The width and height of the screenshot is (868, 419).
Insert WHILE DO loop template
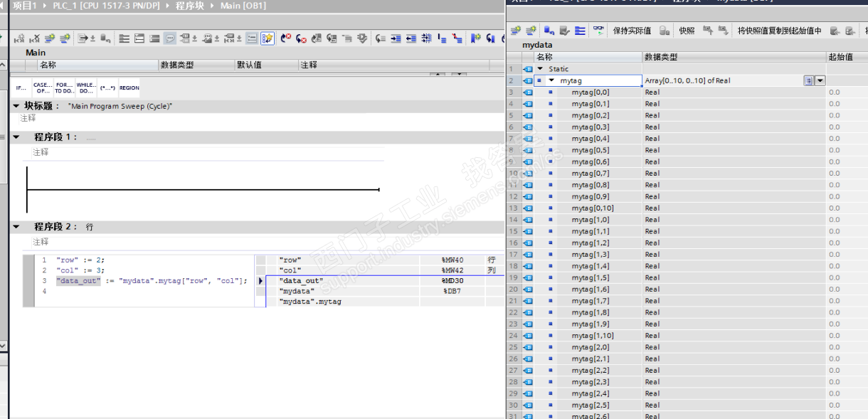(x=86, y=88)
